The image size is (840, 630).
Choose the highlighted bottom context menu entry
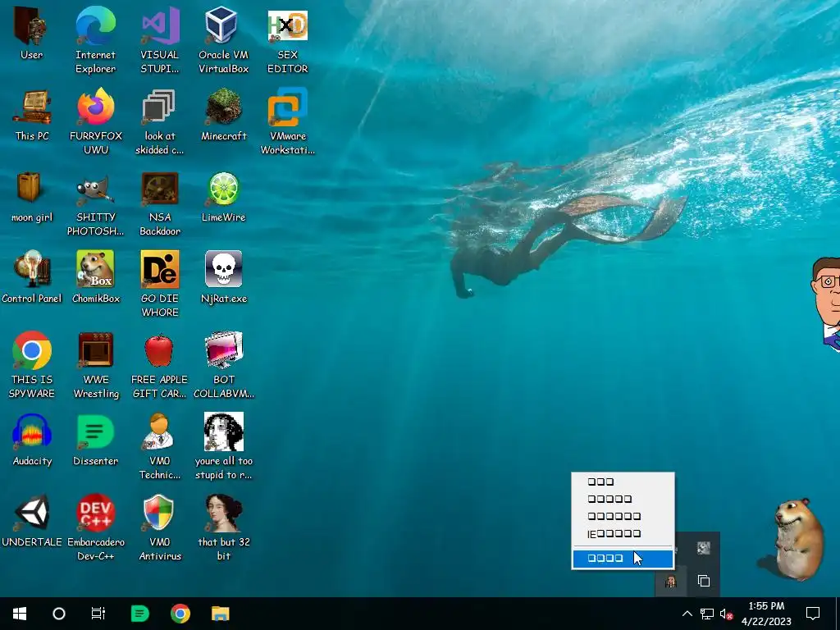point(623,558)
